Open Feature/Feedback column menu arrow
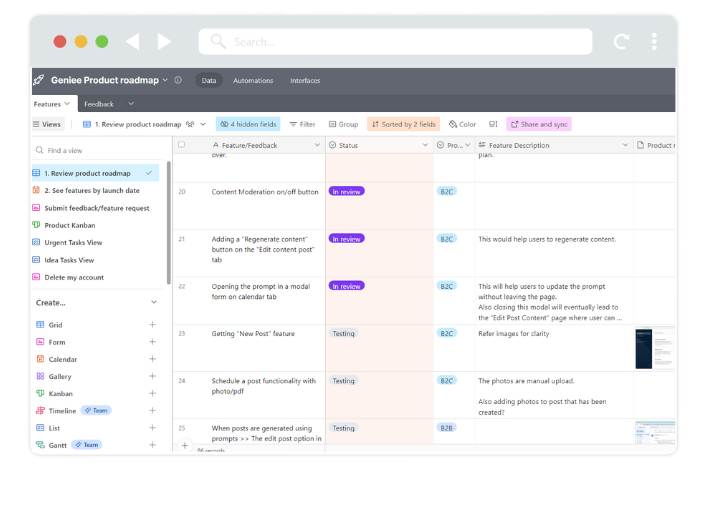The image size is (705, 529). (x=317, y=145)
